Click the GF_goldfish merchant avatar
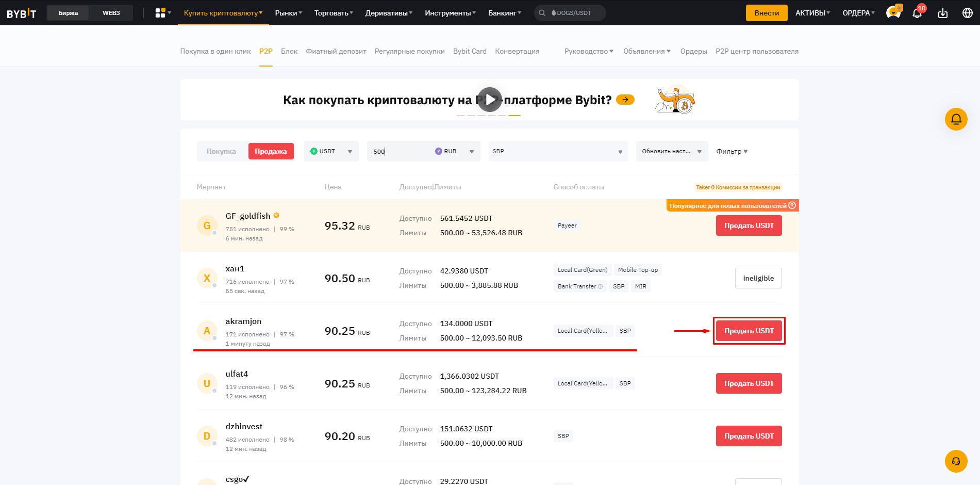Image resolution: width=980 pixels, height=485 pixels. 207,225
